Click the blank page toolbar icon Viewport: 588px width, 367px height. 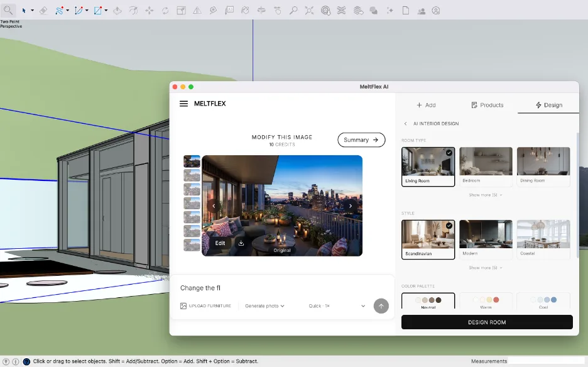point(405,11)
